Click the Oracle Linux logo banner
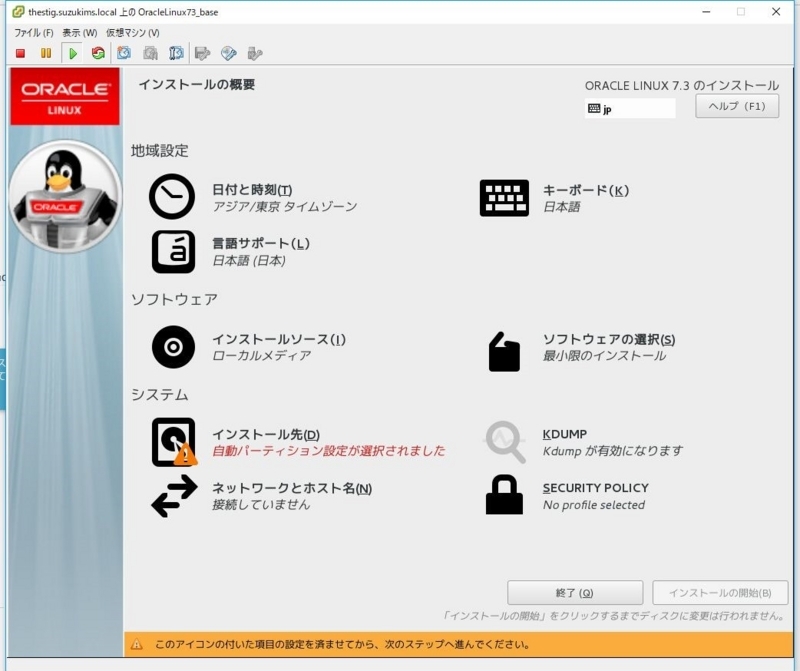The height and width of the screenshot is (671, 800). tap(65, 97)
